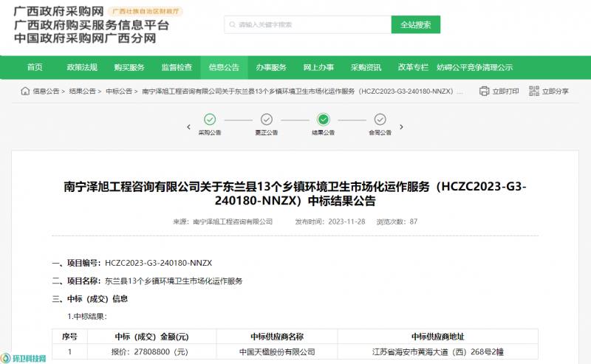The height and width of the screenshot is (364, 591).
Task: Open the 网上办事 menu item
Action: 318,67
